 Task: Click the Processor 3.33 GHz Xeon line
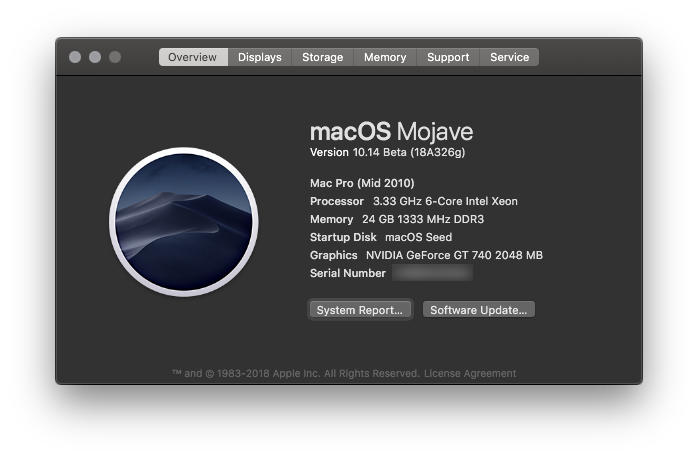tap(414, 201)
